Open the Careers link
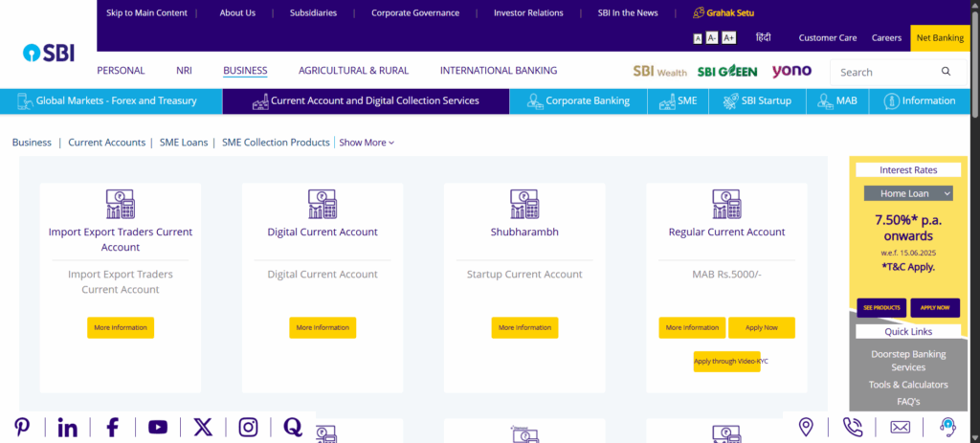 [886, 38]
